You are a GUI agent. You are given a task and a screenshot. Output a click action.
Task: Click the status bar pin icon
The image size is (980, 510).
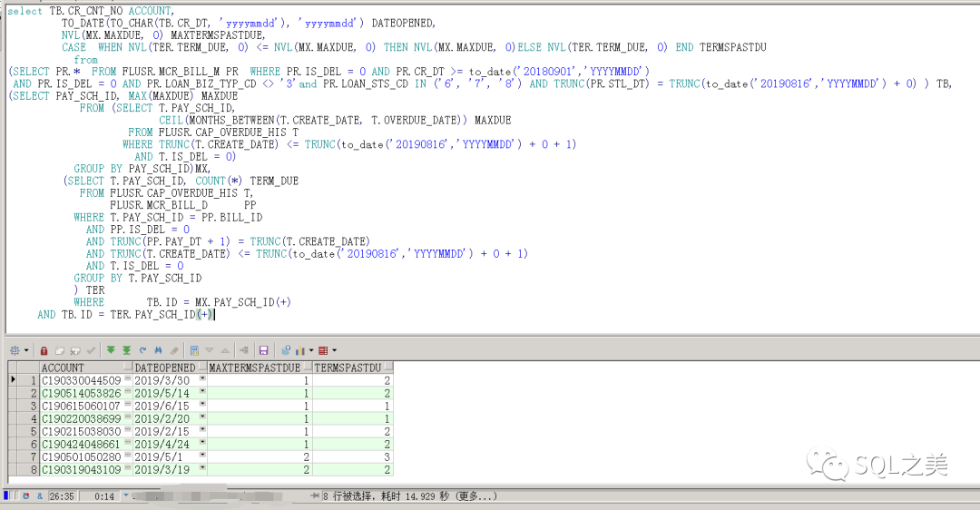pos(315,496)
